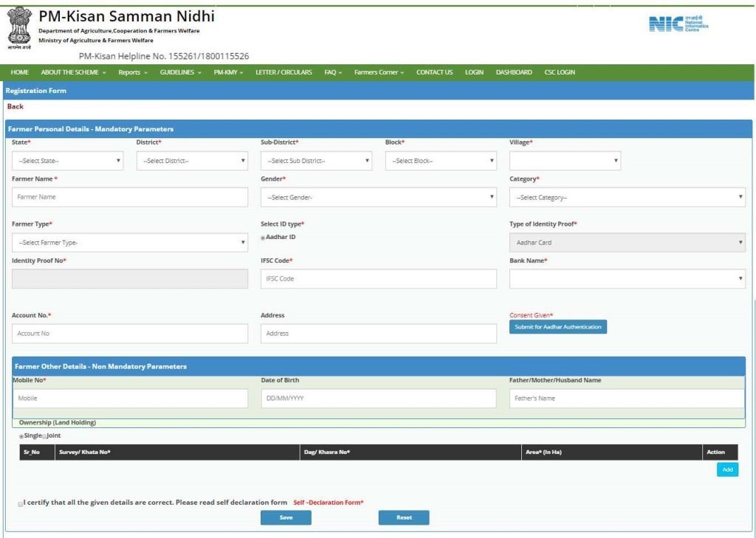Open the Select State dropdown
This screenshot has height=538, width=756.
click(67, 161)
